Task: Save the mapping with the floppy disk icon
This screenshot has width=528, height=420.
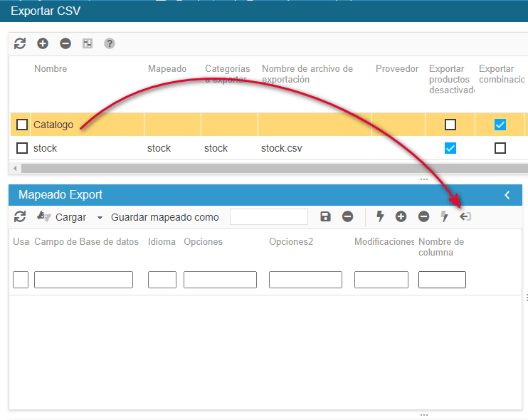Action: click(325, 216)
